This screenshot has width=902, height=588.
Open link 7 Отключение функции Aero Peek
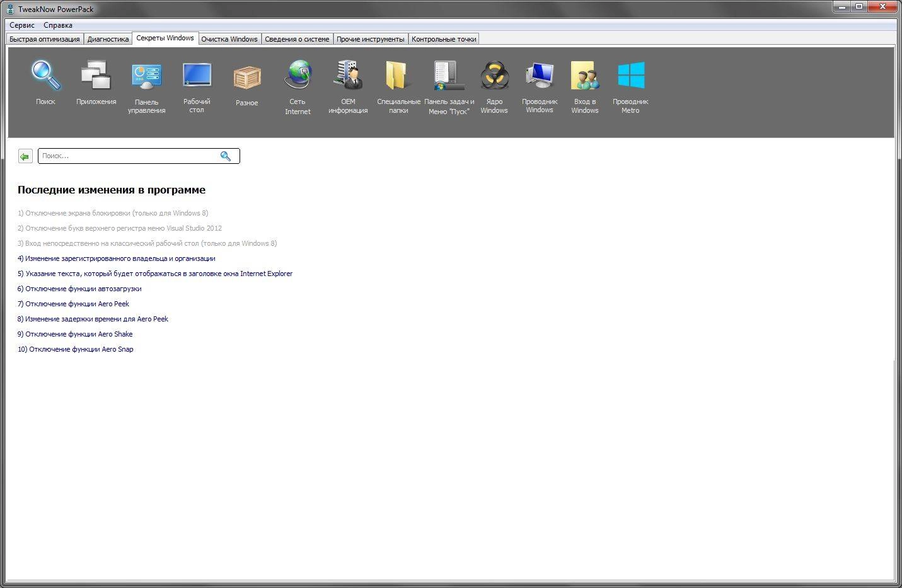(73, 304)
